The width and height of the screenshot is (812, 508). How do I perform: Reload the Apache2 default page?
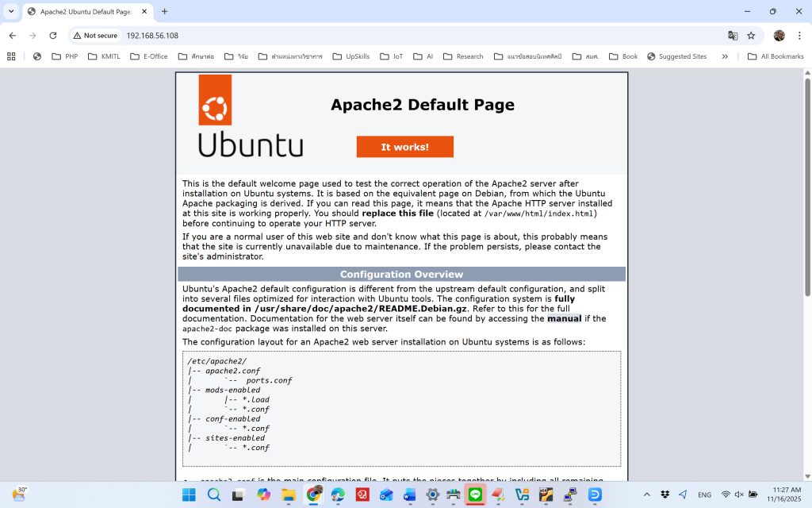click(x=53, y=36)
